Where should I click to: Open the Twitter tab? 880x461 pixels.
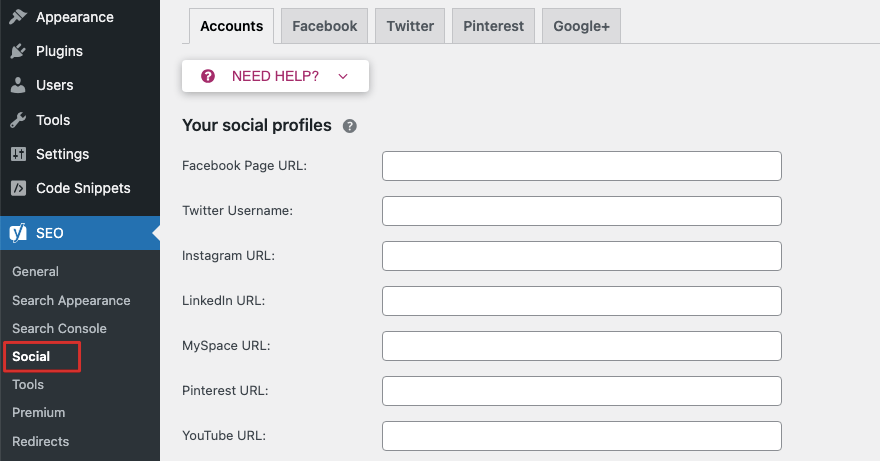pyautogui.click(x=410, y=26)
